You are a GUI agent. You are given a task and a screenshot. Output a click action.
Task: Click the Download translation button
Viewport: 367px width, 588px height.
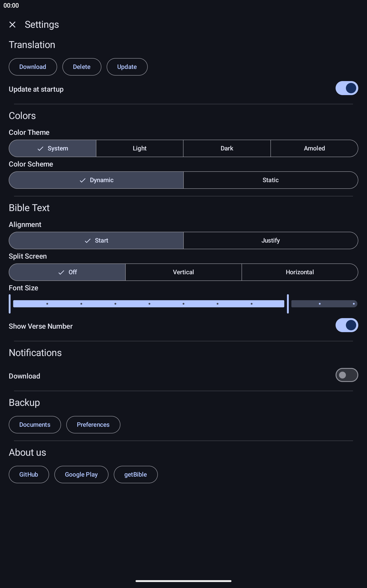coord(33,67)
